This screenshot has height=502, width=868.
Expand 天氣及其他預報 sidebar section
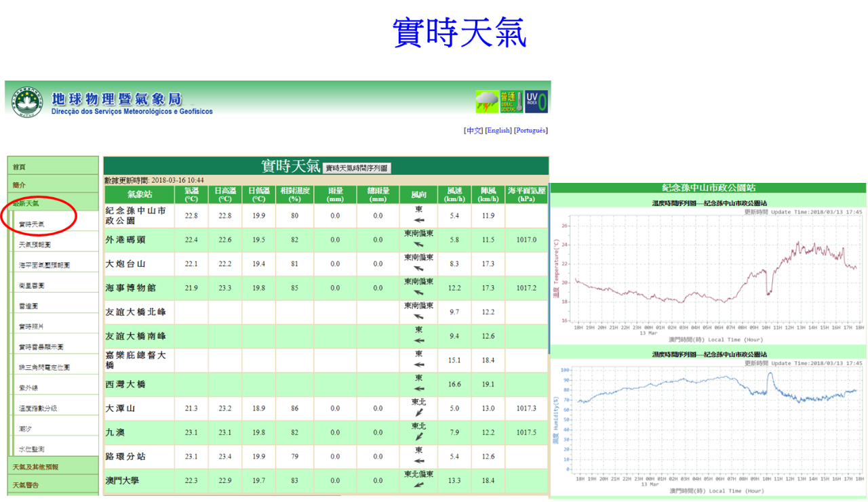35,467
